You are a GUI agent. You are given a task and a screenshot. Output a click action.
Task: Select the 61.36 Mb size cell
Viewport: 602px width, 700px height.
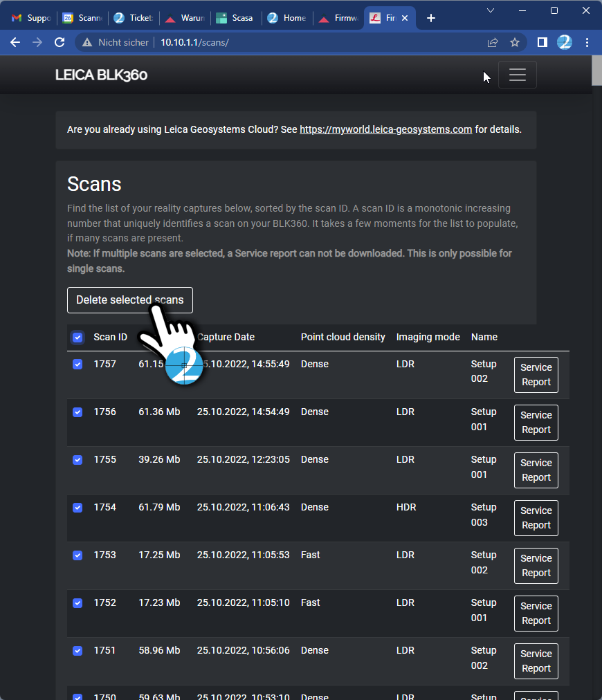coord(159,412)
